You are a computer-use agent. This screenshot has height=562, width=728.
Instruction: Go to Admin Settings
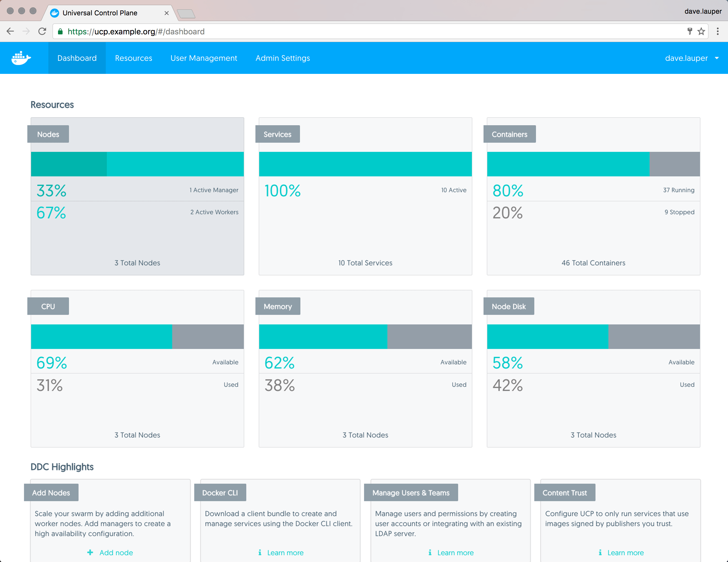pyautogui.click(x=283, y=58)
